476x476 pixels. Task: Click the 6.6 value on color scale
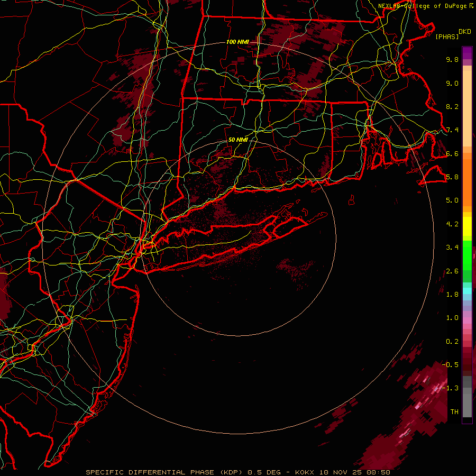[452, 153]
